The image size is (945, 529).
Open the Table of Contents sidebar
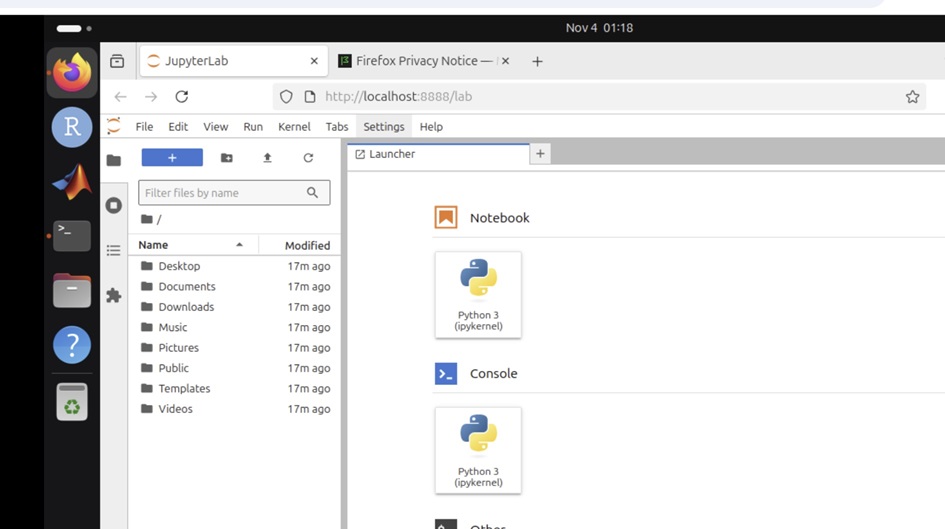pos(114,250)
